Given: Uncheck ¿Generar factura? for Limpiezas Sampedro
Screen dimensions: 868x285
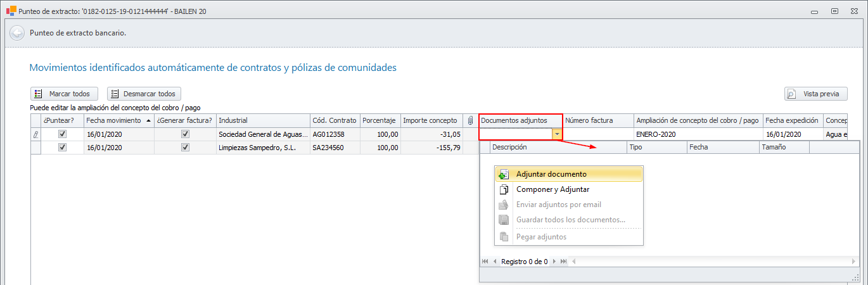Looking at the screenshot, I should click(185, 148).
